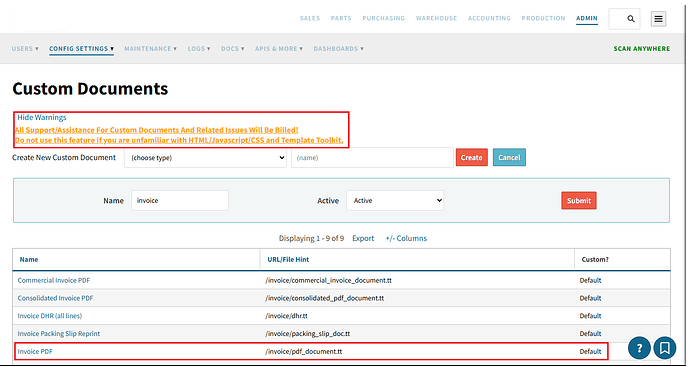This screenshot has width=690, height=367.
Task: Open the search magnifier icon
Action: tap(631, 19)
